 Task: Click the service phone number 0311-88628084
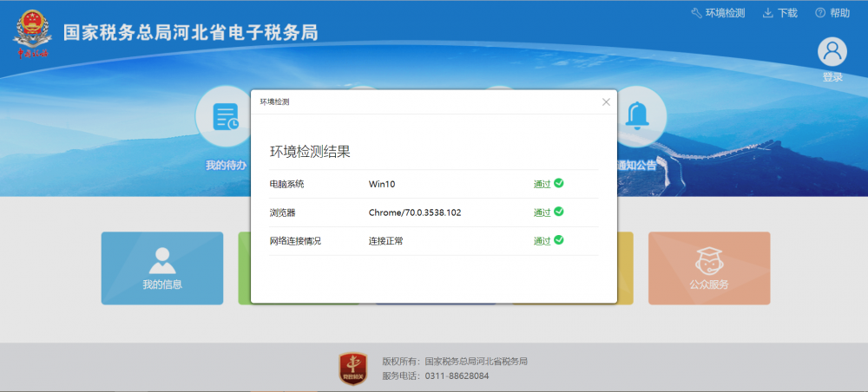pyautogui.click(x=457, y=376)
